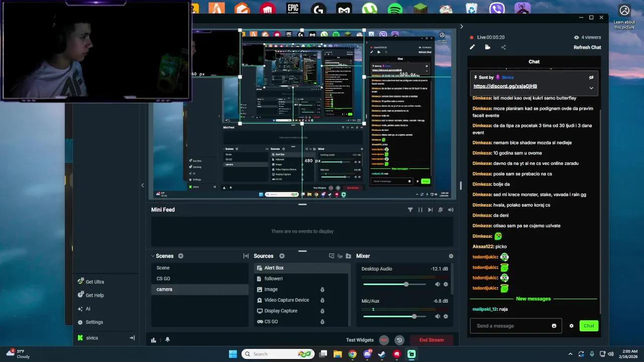Toggle lock on Display Capture source

[323, 311]
